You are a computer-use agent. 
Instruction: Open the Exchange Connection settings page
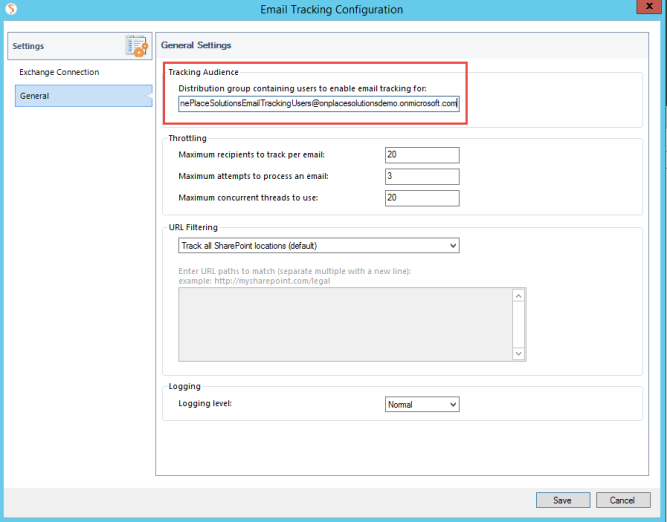pos(59,72)
